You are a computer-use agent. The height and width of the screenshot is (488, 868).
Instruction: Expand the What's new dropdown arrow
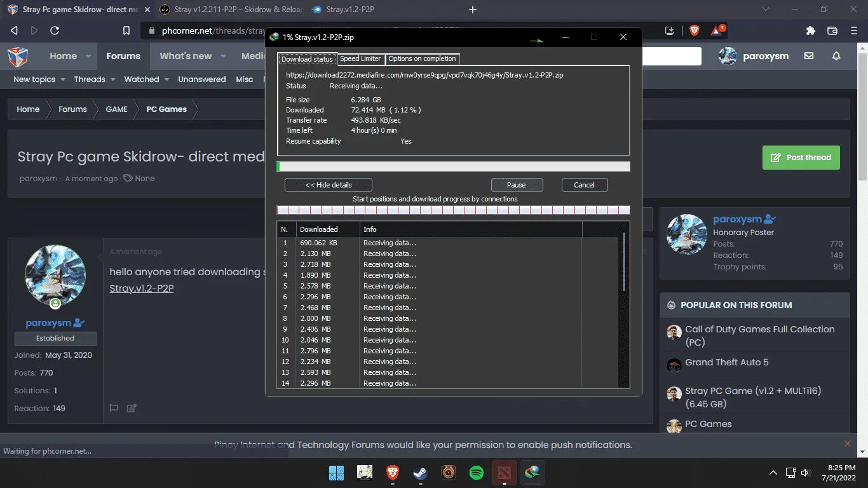click(x=223, y=57)
